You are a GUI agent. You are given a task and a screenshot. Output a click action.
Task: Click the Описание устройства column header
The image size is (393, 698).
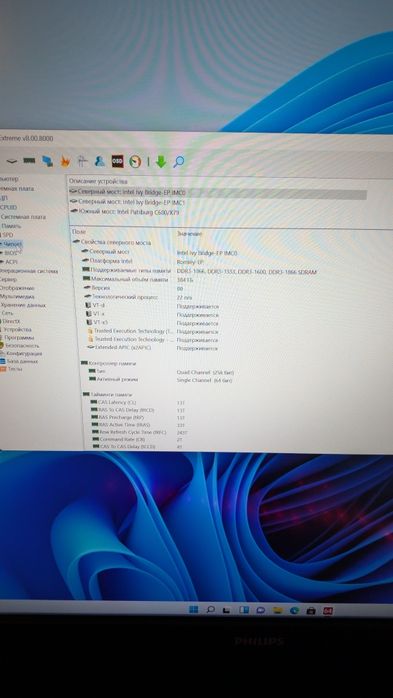98,182
